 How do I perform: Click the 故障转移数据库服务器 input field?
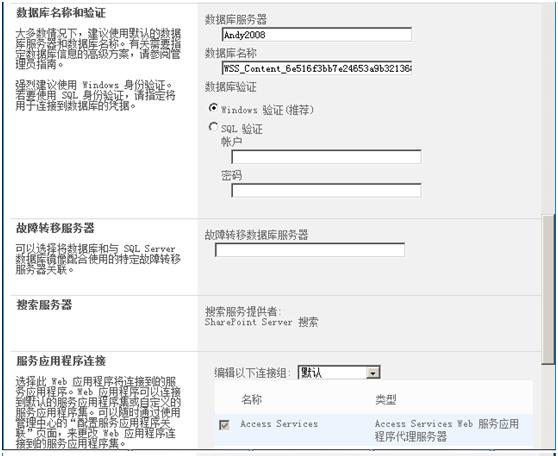(x=310, y=250)
